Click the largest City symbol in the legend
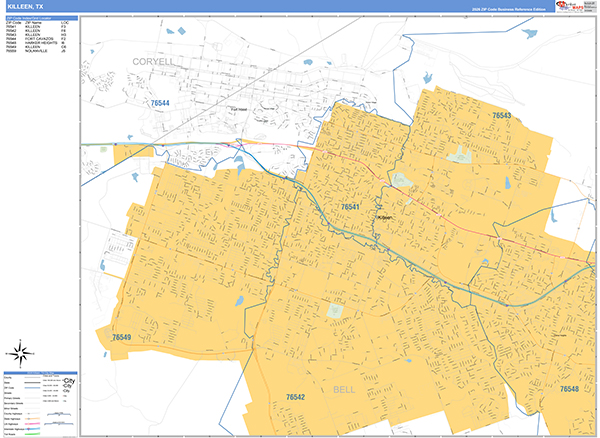Viewport: 600px width, 438px height. click(69, 381)
